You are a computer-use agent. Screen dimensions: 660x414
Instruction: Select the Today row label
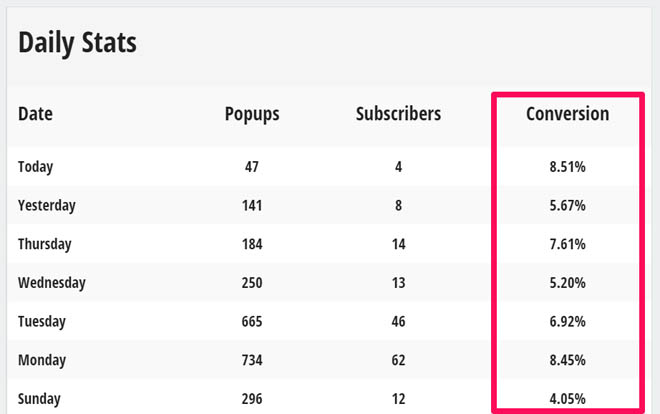coord(35,167)
